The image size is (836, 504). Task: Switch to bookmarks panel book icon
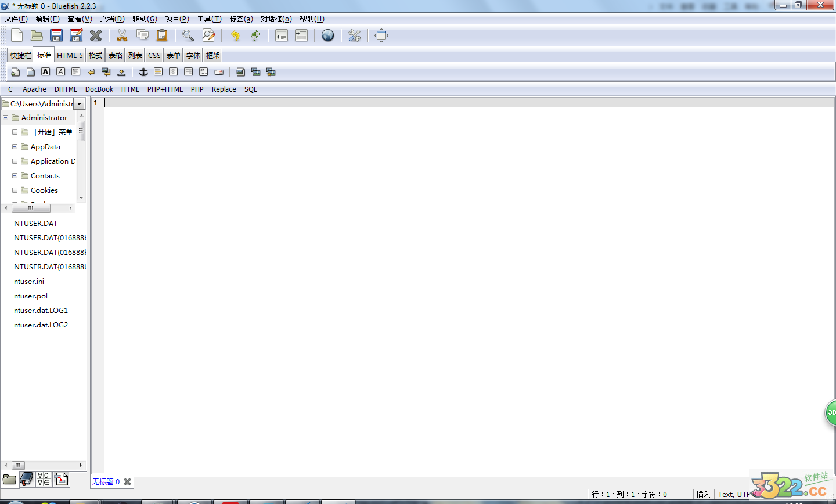[x=26, y=480]
